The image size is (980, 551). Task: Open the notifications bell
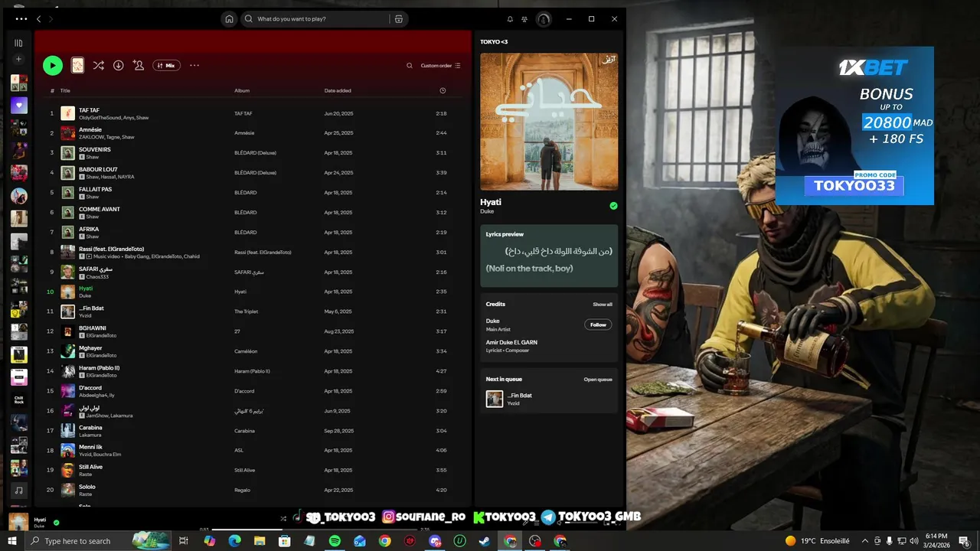[x=510, y=19]
